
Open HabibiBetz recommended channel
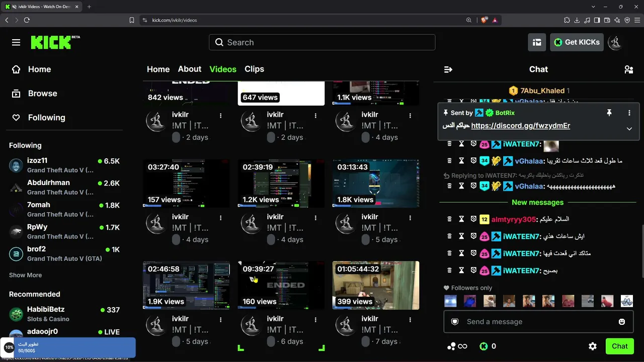[x=64, y=314]
